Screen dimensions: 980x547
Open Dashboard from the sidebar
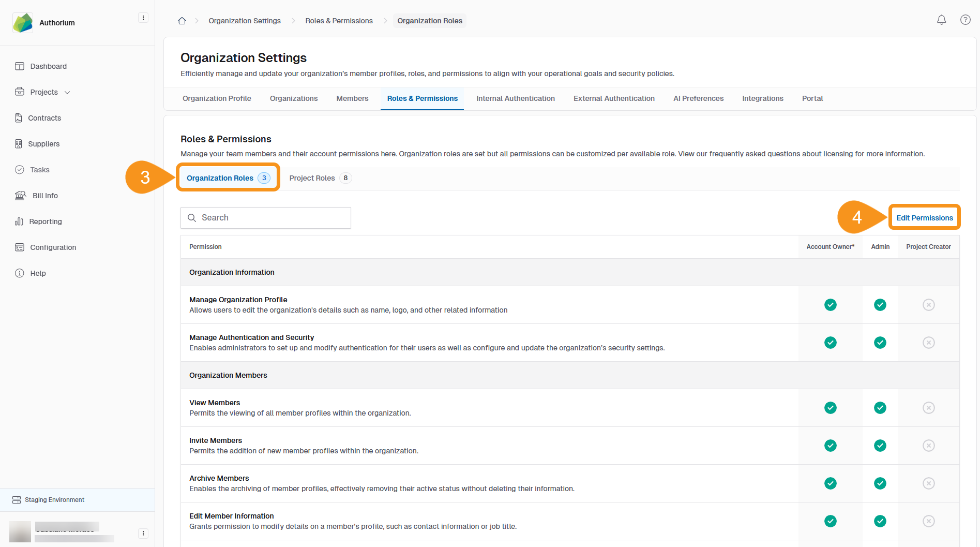point(48,66)
